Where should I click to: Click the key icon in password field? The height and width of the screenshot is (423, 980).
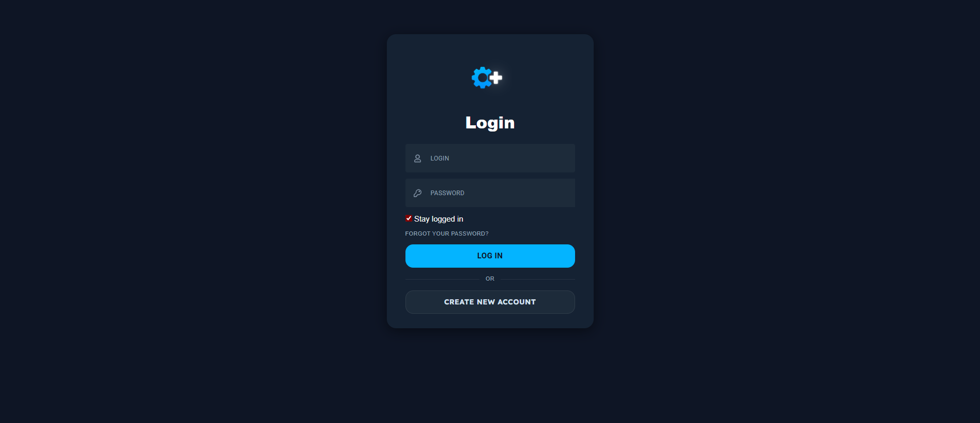tap(417, 193)
